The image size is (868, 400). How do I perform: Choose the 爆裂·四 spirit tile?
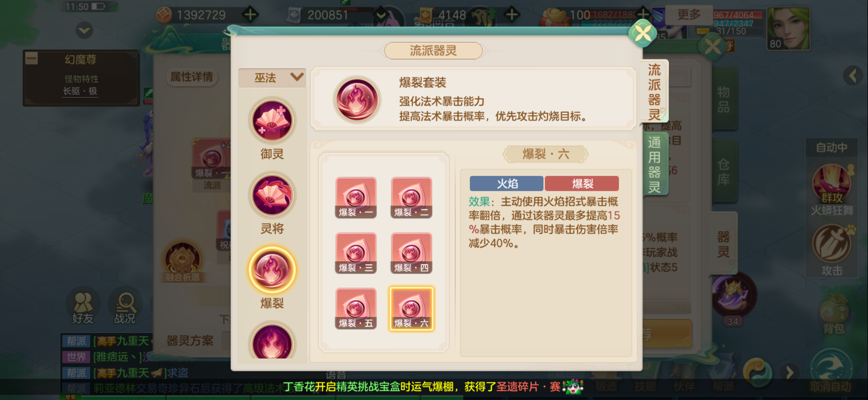(x=411, y=253)
